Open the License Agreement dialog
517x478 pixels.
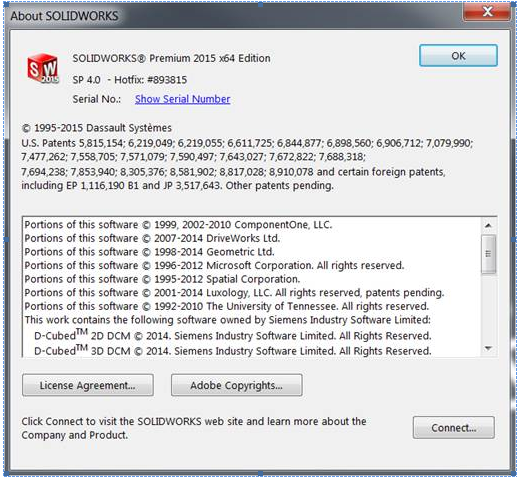(x=88, y=385)
